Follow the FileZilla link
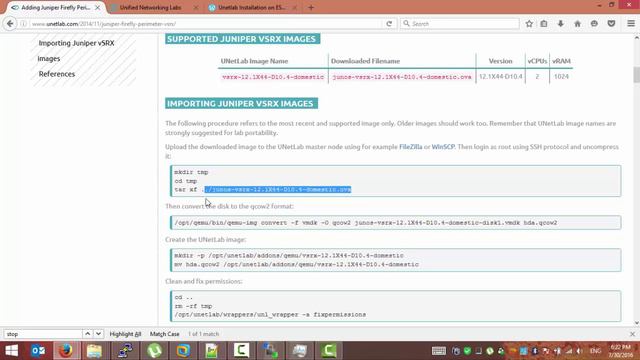640x360 pixels. [x=411, y=147]
